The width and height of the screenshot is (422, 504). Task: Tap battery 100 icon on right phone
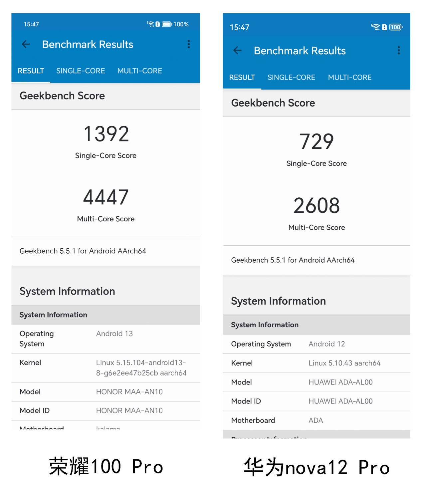click(396, 27)
